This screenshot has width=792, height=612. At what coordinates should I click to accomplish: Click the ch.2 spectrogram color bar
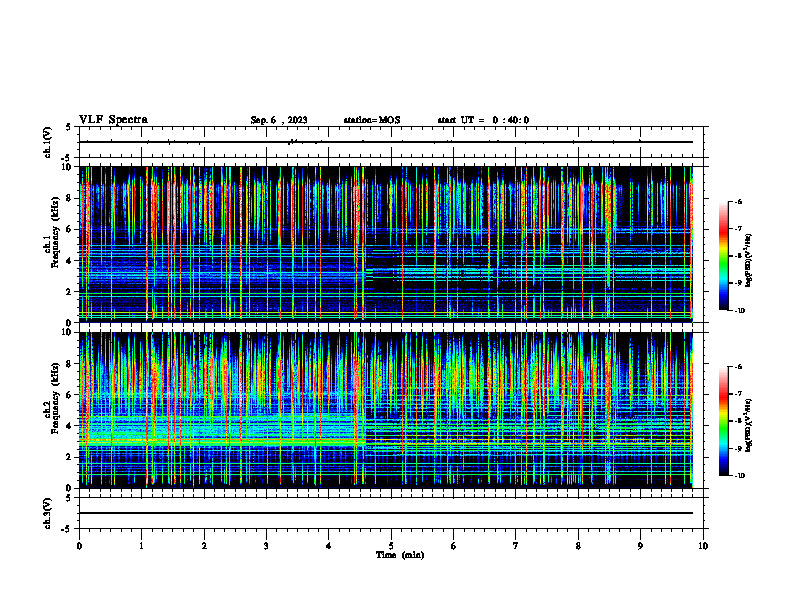[723, 421]
